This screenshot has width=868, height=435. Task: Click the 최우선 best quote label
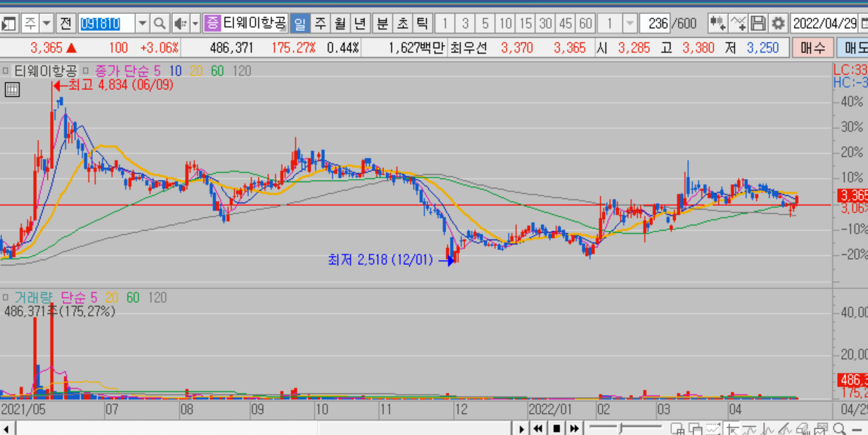(468, 48)
